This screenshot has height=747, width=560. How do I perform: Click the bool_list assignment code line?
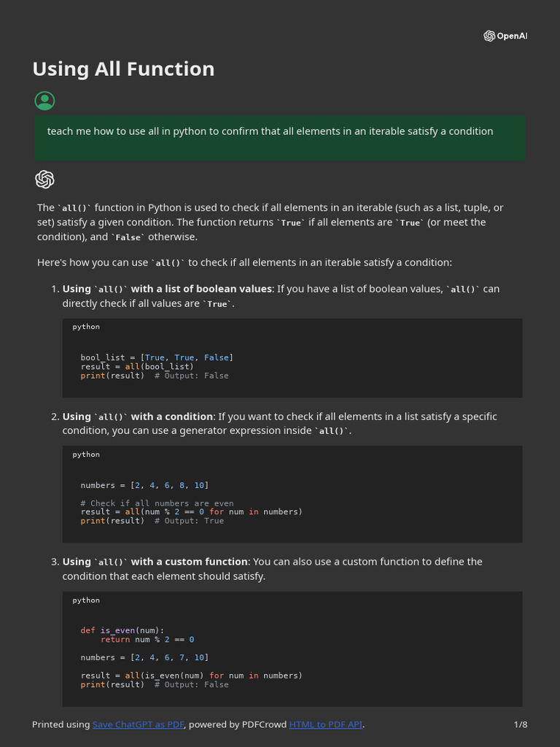pyautogui.click(x=156, y=357)
